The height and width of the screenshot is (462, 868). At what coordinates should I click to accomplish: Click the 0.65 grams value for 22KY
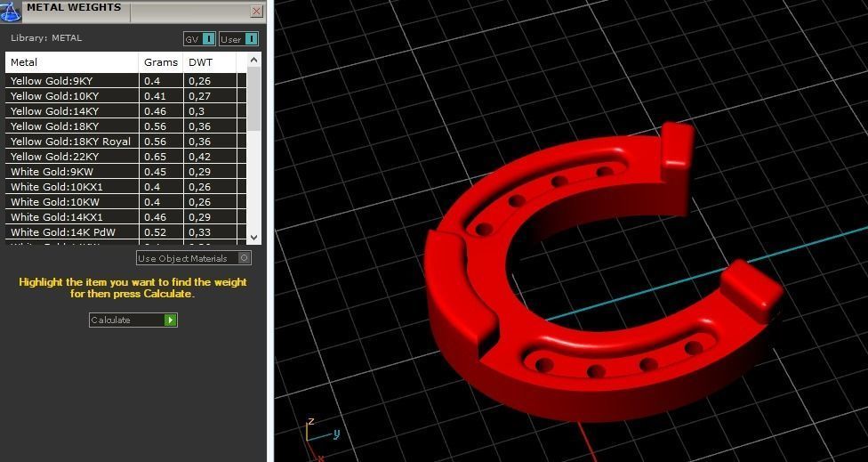(x=155, y=157)
